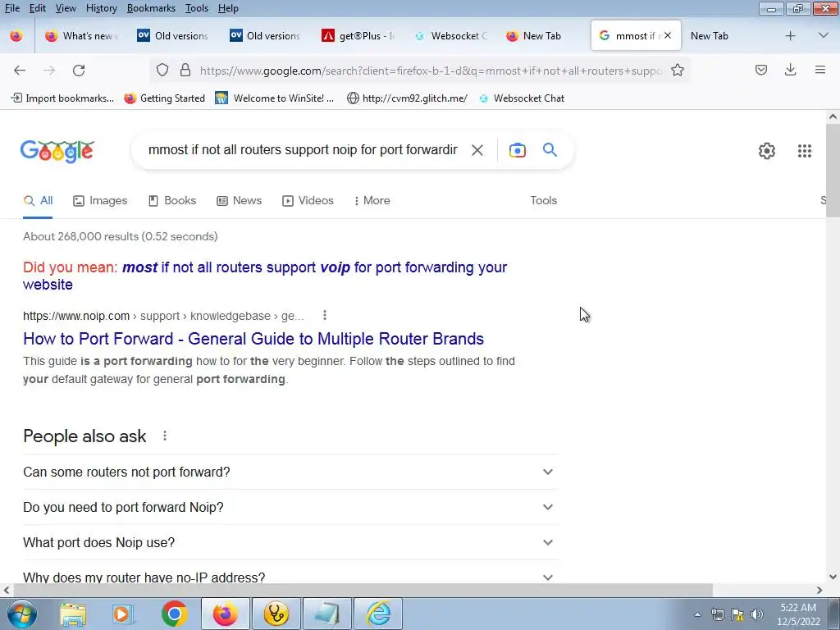Open the Help menu
The image size is (840, 630).
(228, 8)
